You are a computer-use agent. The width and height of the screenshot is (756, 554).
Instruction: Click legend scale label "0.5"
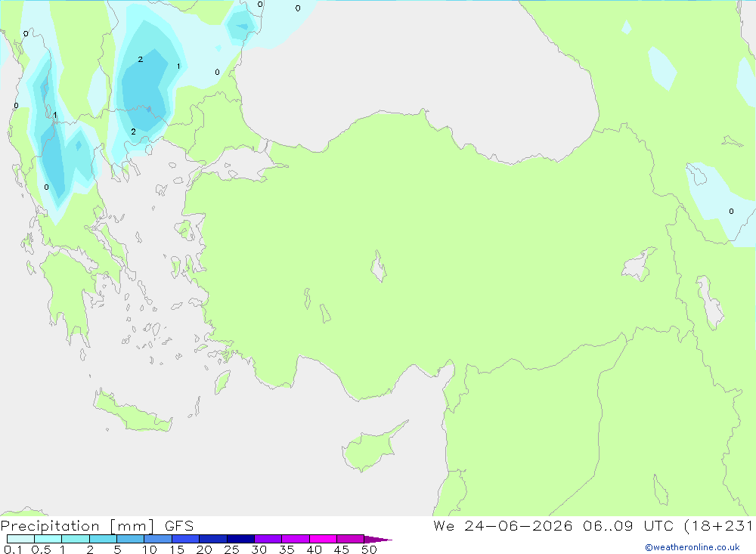[41, 549]
